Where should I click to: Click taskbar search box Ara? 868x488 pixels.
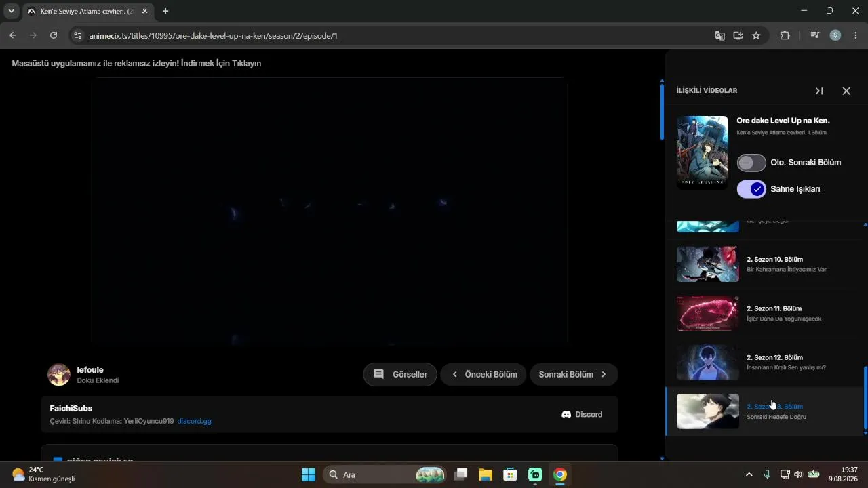(385, 474)
